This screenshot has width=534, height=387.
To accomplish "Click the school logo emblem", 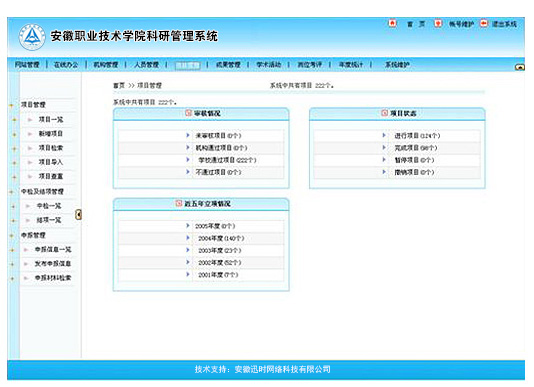I will (x=32, y=37).
